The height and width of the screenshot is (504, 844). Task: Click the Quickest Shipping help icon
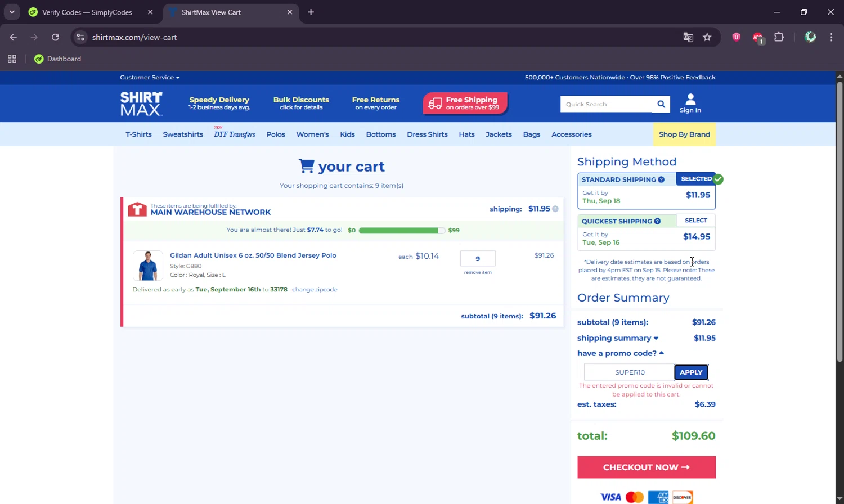pyautogui.click(x=657, y=221)
